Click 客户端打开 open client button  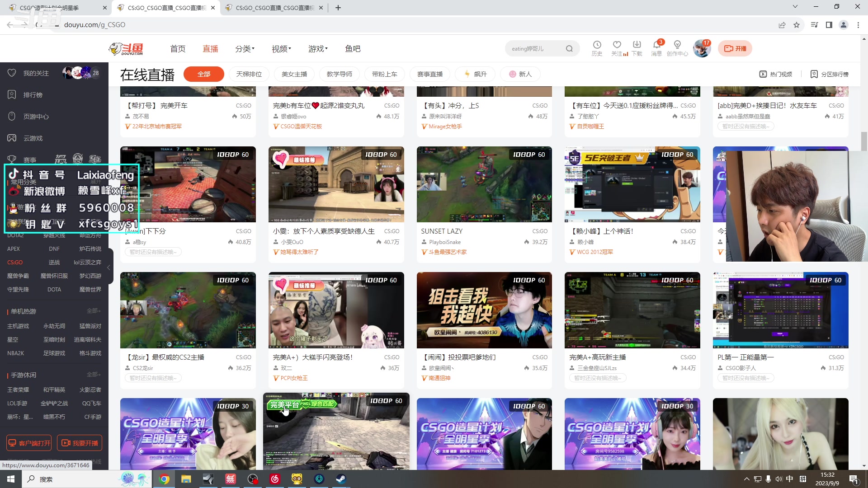coord(29,443)
